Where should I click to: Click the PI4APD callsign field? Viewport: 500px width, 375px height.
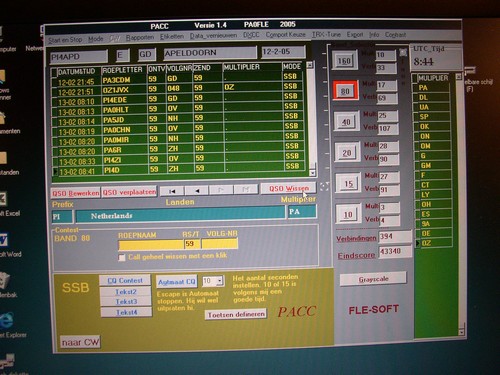[x=79, y=57]
